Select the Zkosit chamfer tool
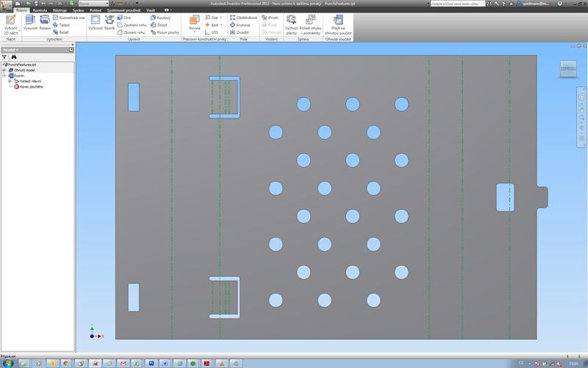Viewport: 588px width, 368px height. (x=159, y=25)
